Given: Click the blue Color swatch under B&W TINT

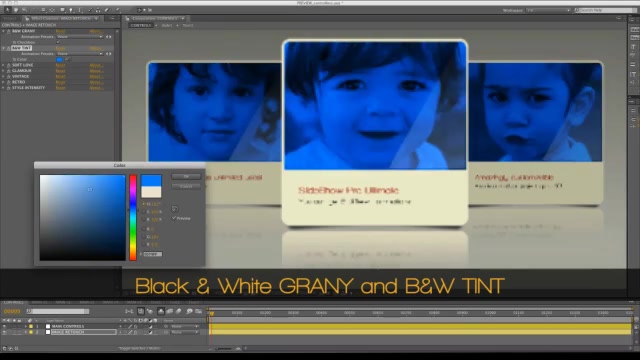Looking at the screenshot, I should click(60, 60).
